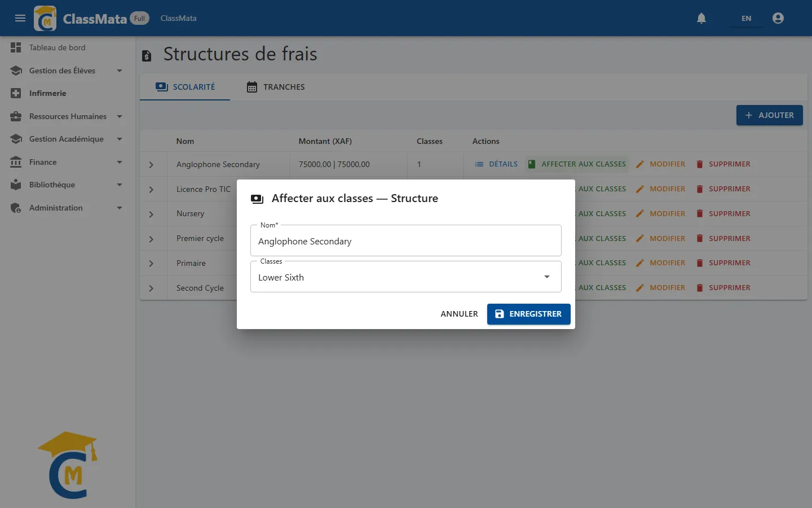This screenshot has height=508, width=812.
Task: Click the Ressources Humaines briefcase icon
Action: pos(16,116)
